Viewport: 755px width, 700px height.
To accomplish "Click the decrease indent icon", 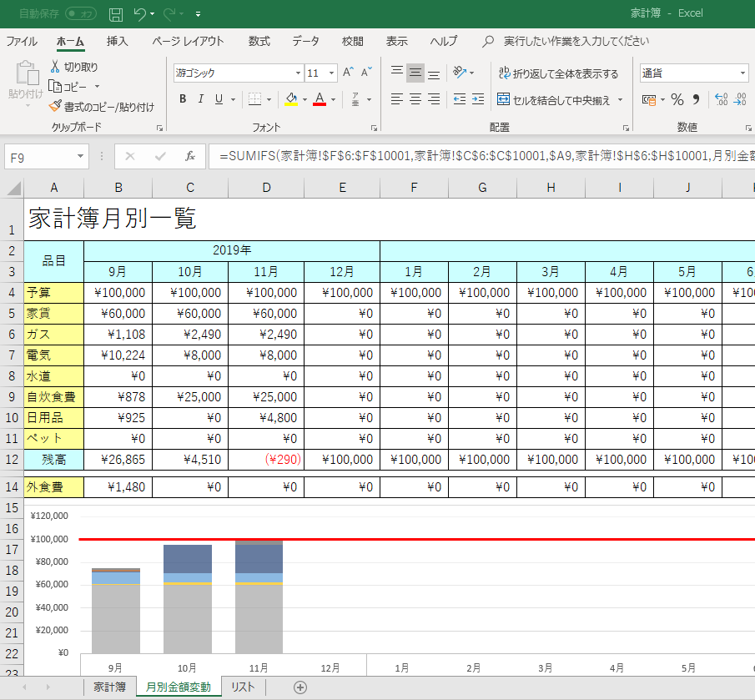I will pos(460,99).
